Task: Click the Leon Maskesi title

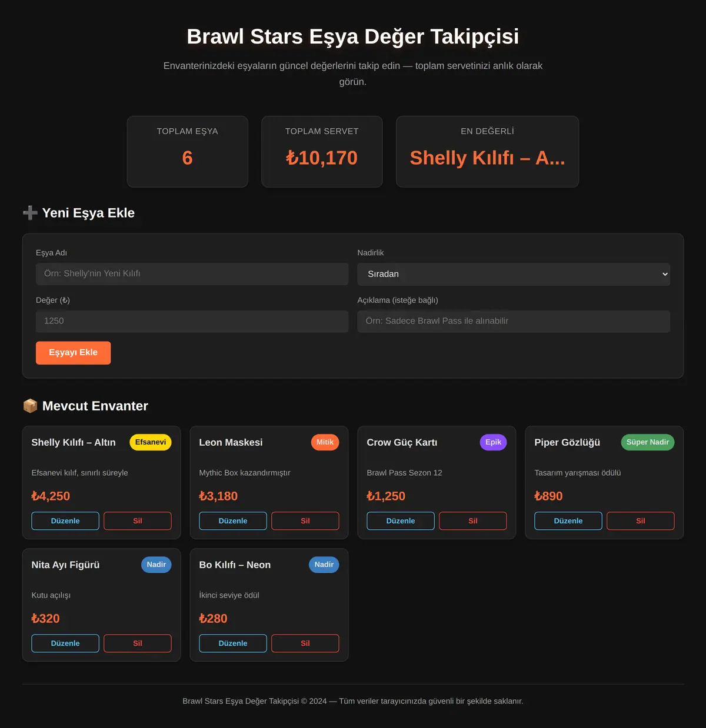Action: [231, 442]
